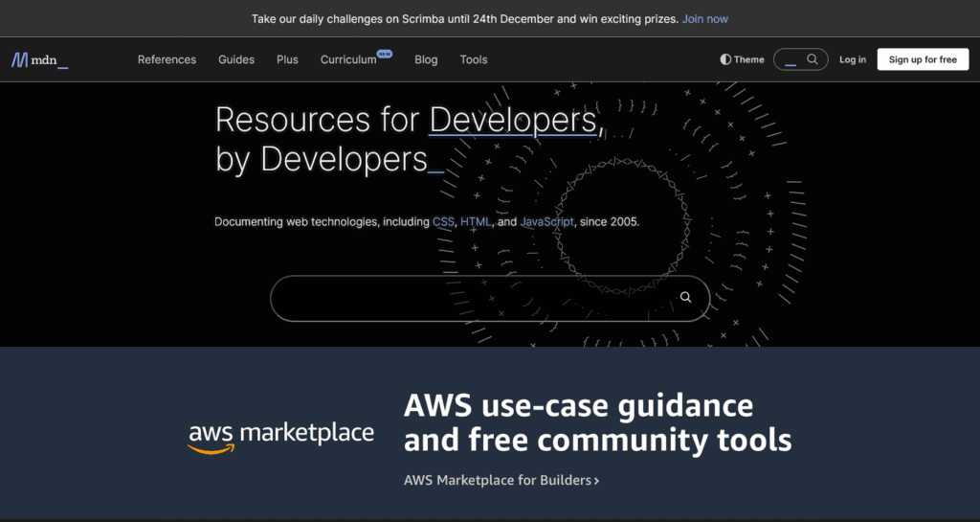Open the JavaScript documentation link
Viewport: 980px width, 522px height.
pyautogui.click(x=546, y=221)
